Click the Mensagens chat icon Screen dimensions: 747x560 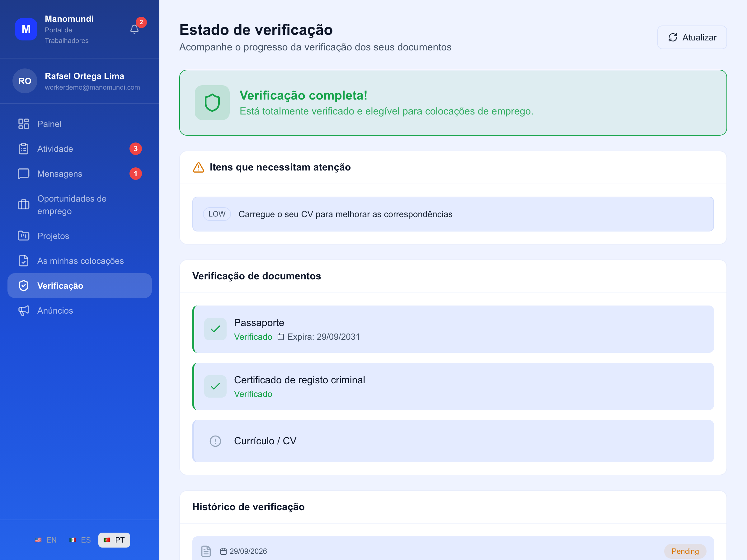click(x=24, y=174)
